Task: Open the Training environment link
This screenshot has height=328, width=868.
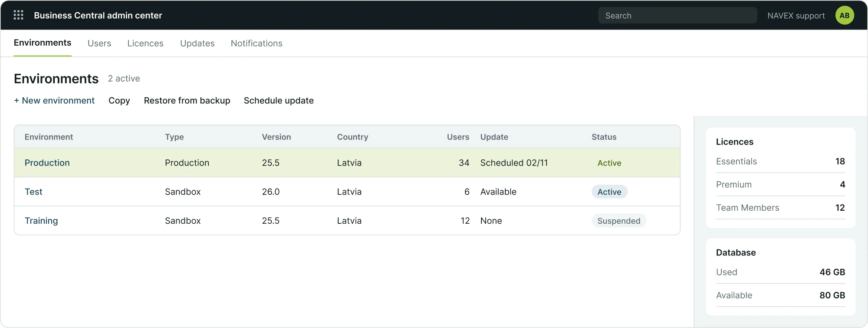Action: (x=41, y=221)
